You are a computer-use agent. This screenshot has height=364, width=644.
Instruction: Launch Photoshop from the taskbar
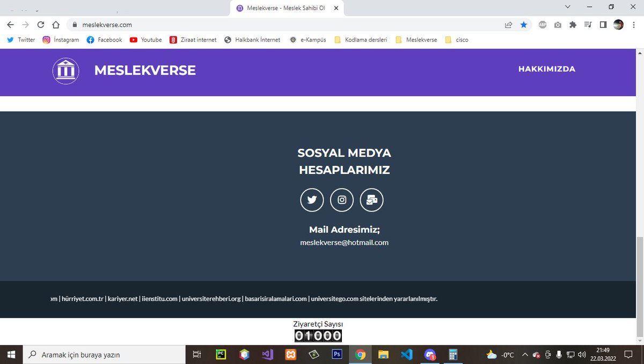pyautogui.click(x=337, y=354)
